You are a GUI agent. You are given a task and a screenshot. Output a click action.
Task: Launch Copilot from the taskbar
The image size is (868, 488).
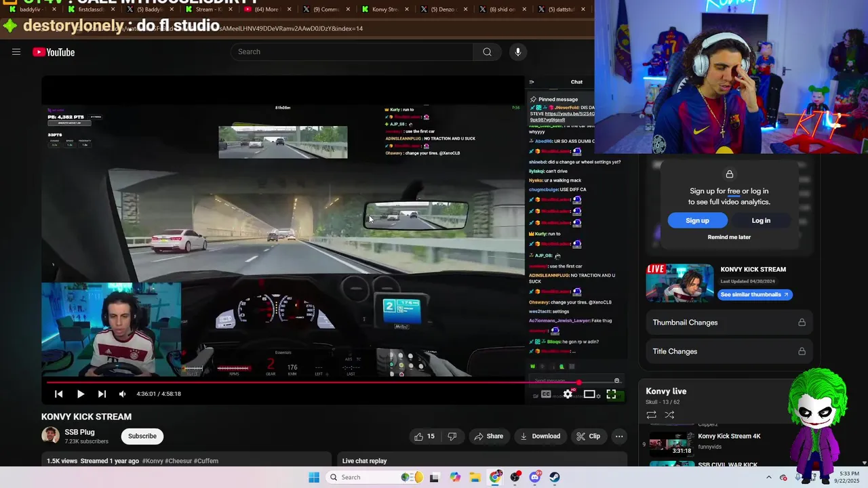[455, 477]
